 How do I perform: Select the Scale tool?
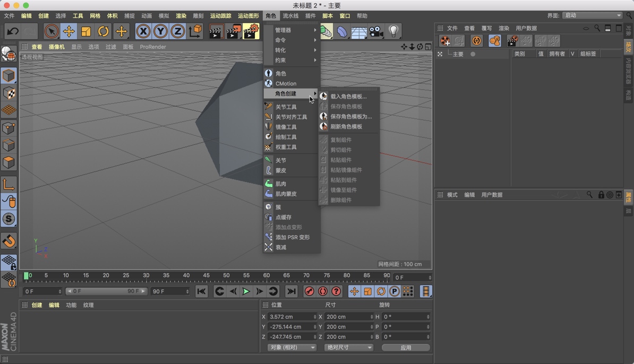(86, 31)
